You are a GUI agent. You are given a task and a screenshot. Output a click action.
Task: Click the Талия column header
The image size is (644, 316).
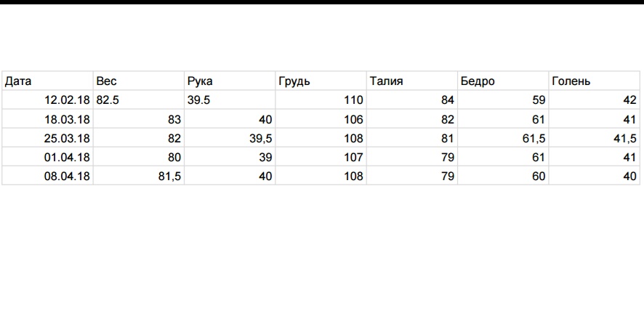tap(411, 81)
